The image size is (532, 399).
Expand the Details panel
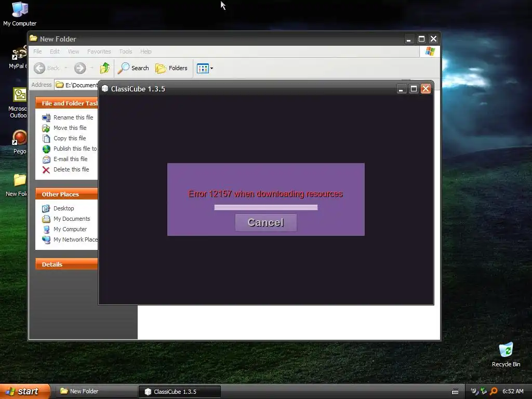pyautogui.click(x=66, y=264)
